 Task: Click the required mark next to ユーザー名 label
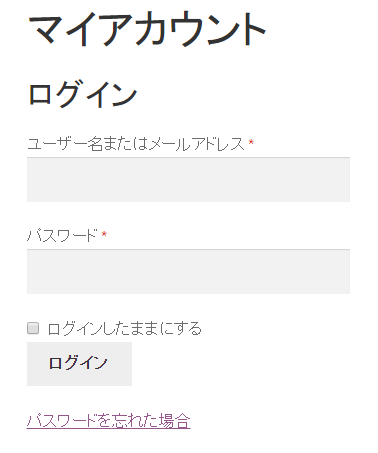coord(251,143)
